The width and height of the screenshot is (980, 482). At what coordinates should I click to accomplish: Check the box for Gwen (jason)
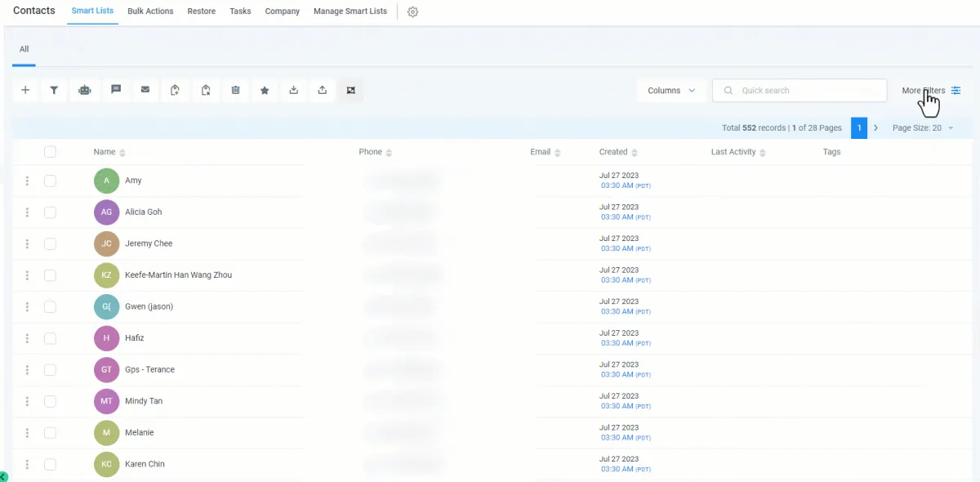click(x=50, y=306)
